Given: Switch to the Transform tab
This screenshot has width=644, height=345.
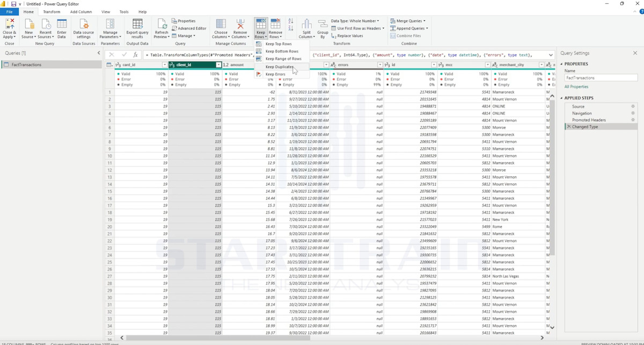Looking at the screenshot, I should click(52, 12).
